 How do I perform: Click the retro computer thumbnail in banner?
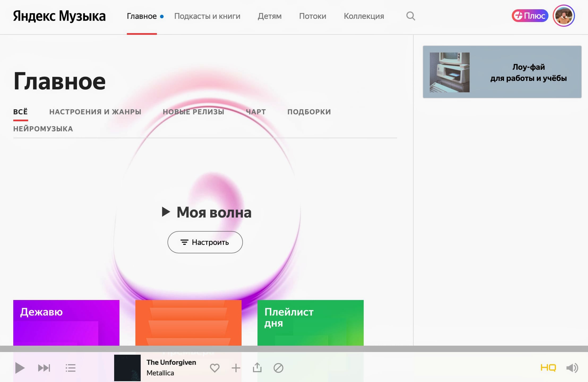click(449, 72)
